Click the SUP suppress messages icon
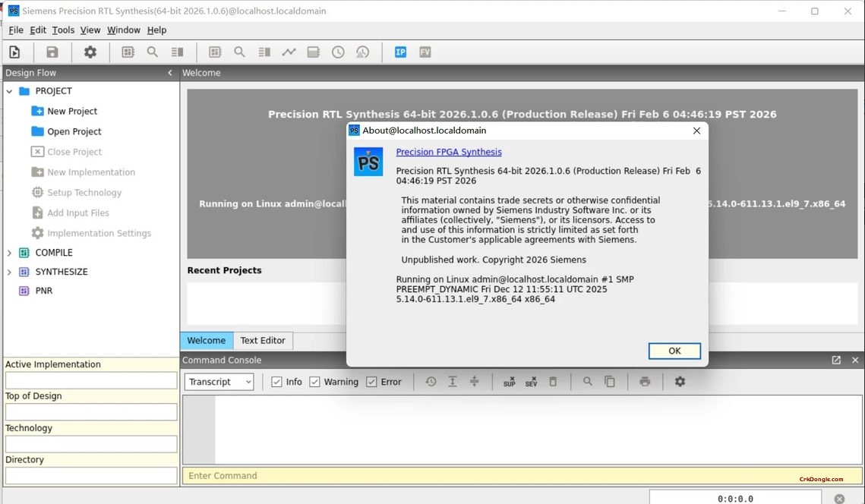The image size is (865, 504). point(509,382)
